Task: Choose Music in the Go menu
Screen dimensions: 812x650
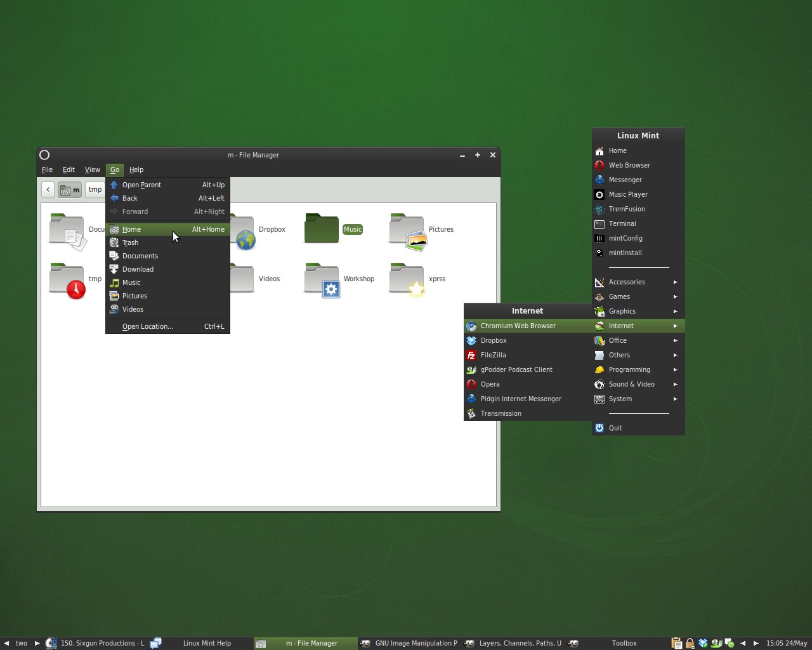Action: pos(167,282)
